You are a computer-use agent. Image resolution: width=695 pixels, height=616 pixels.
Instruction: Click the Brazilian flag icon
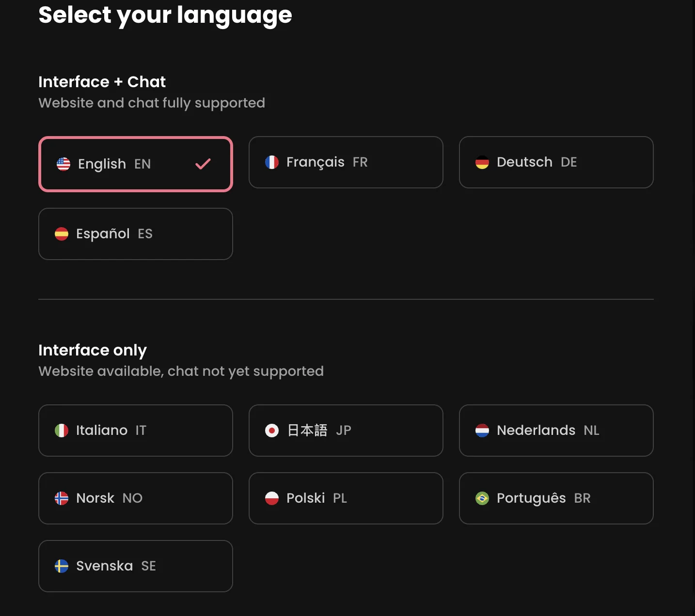coord(482,498)
